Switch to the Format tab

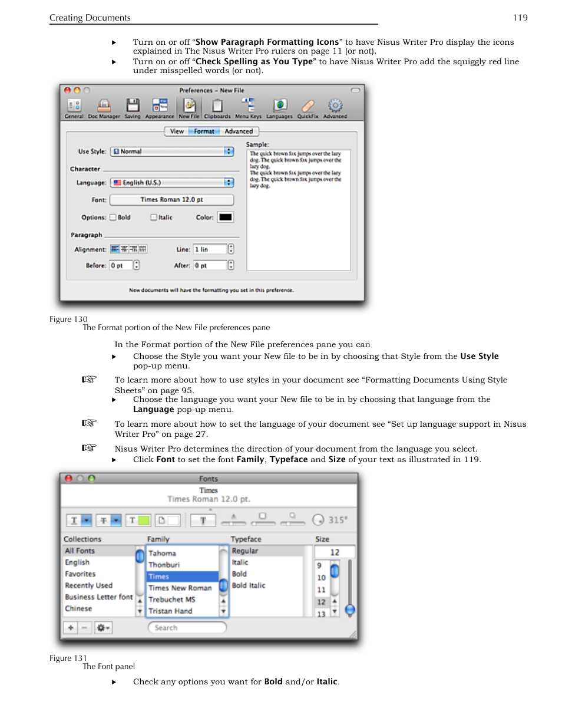click(x=204, y=131)
